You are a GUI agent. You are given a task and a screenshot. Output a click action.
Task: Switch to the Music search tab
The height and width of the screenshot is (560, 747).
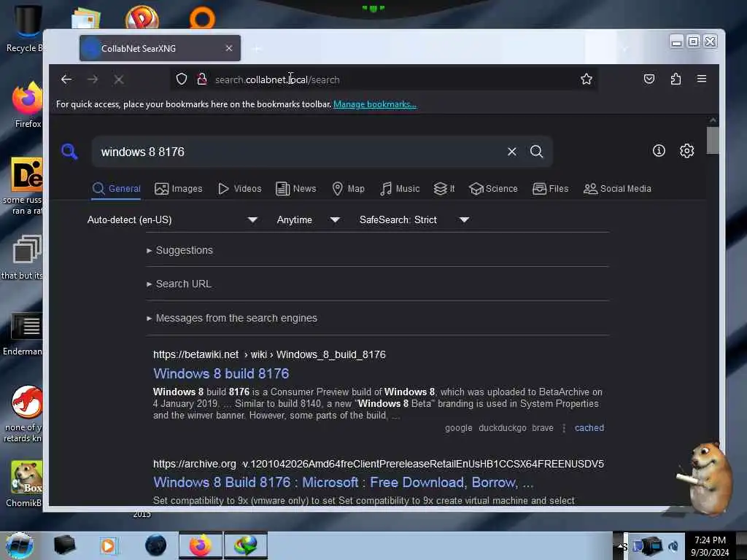pyautogui.click(x=400, y=189)
